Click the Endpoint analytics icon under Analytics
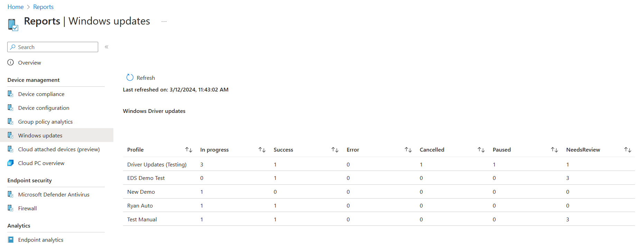This screenshot has width=644, height=250. [10, 239]
